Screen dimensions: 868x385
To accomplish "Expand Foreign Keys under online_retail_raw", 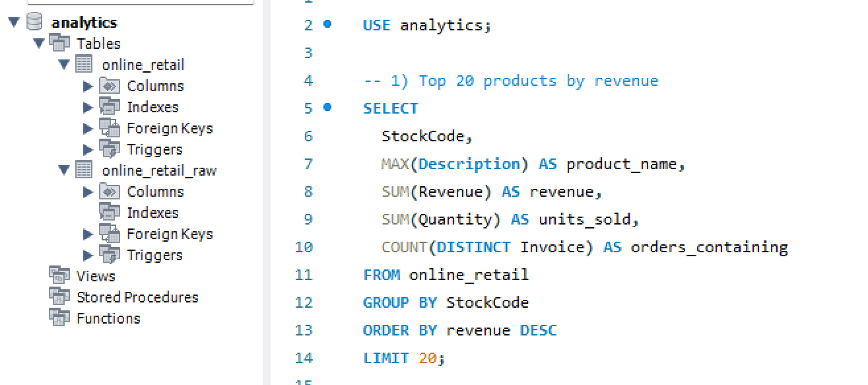I will coord(88,234).
